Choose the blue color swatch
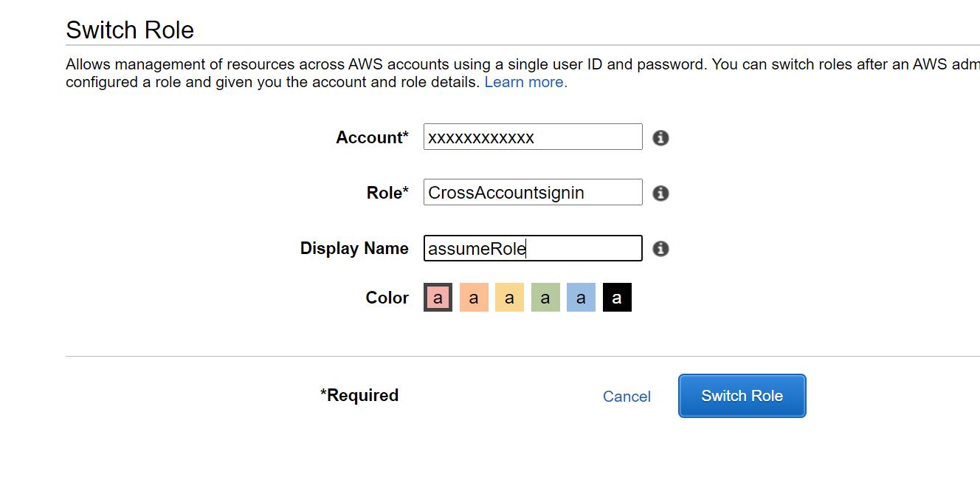 click(581, 298)
